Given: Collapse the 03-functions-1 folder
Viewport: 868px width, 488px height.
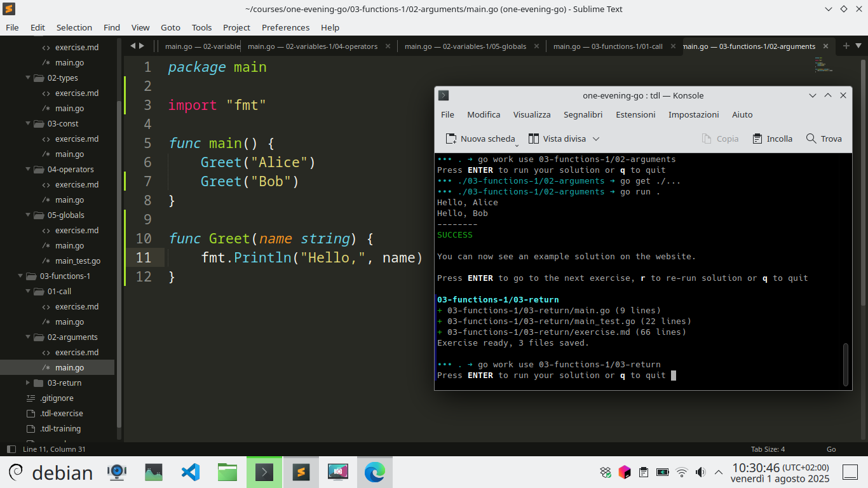Looking at the screenshot, I should (20, 276).
